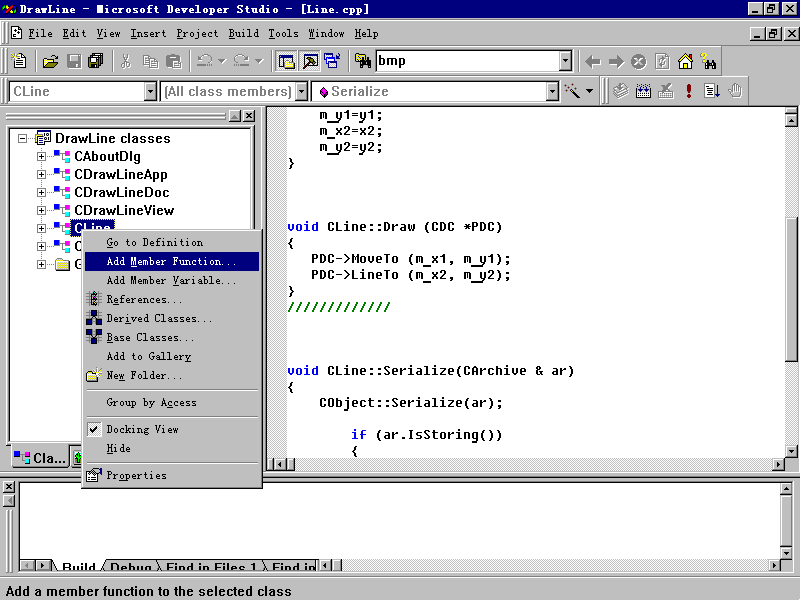This screenshot has width=800, height=600.
Task: Insert a breakpoint using the hand icon
Action: (735, 91)
